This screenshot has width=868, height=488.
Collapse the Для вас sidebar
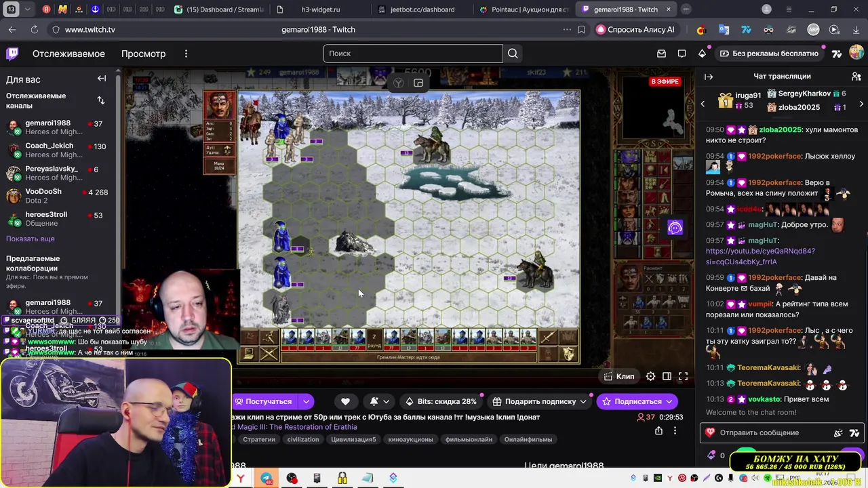pos(102,79)
